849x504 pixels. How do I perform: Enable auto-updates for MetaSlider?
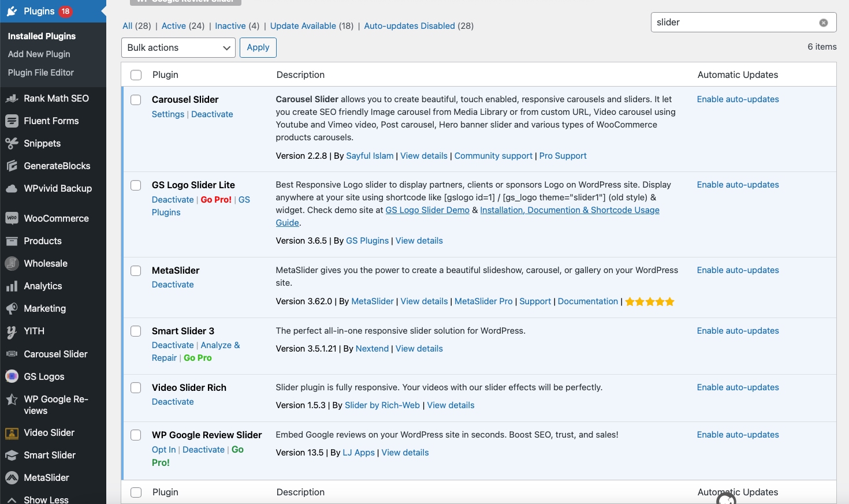pos(738,270)
